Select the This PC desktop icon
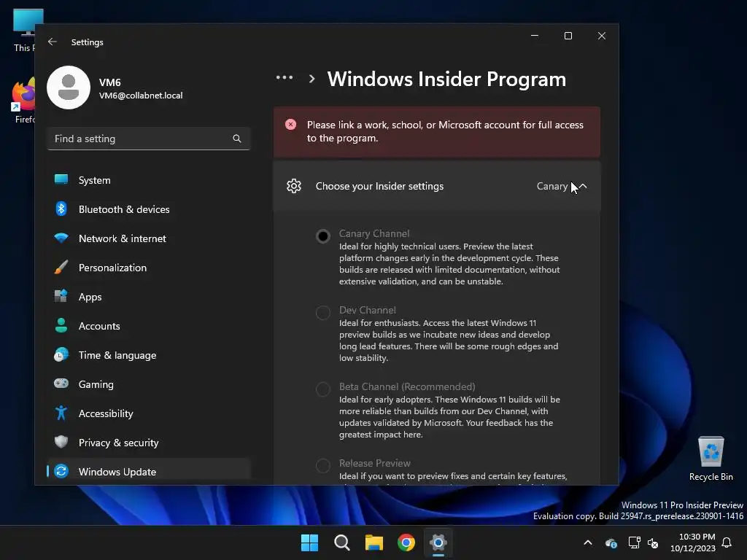Image resolution: width=747 pixels, height=560 pixels. (x=24, y=31)
